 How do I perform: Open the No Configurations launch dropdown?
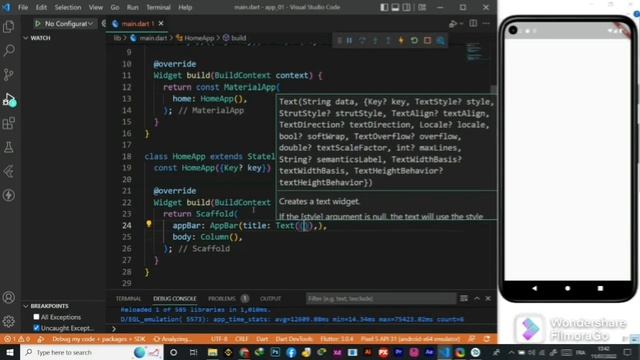69,24
